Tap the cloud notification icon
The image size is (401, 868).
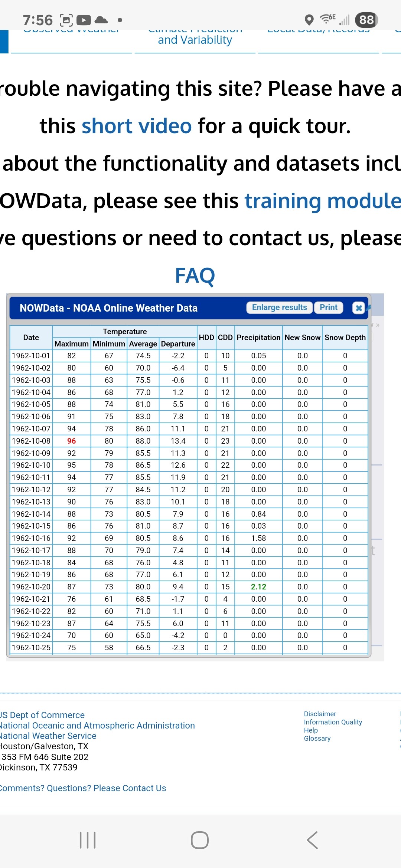[101, 20]
